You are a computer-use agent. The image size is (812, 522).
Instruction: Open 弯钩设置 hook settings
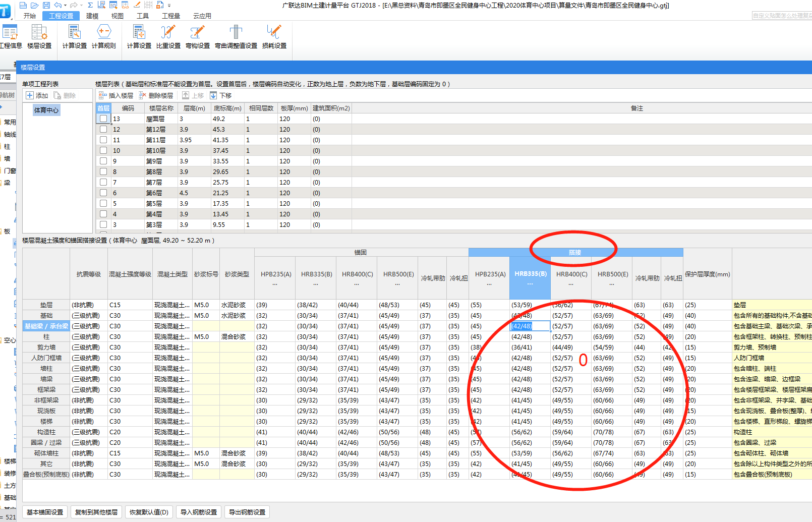[x=198, y=37]
